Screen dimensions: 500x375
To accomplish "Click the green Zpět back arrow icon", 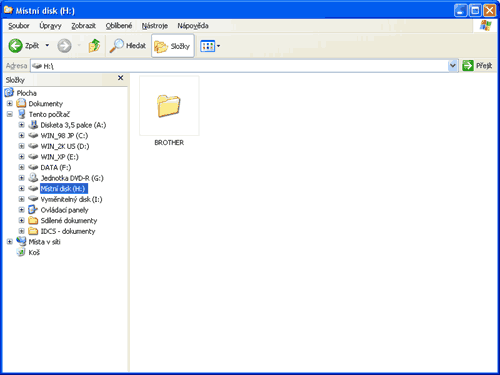I will pos(15,46).
